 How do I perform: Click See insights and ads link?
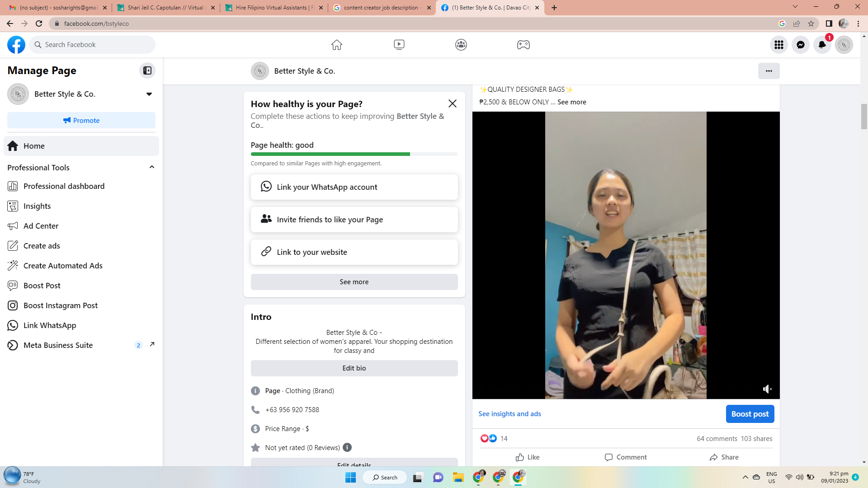click(x=509, y=414)
